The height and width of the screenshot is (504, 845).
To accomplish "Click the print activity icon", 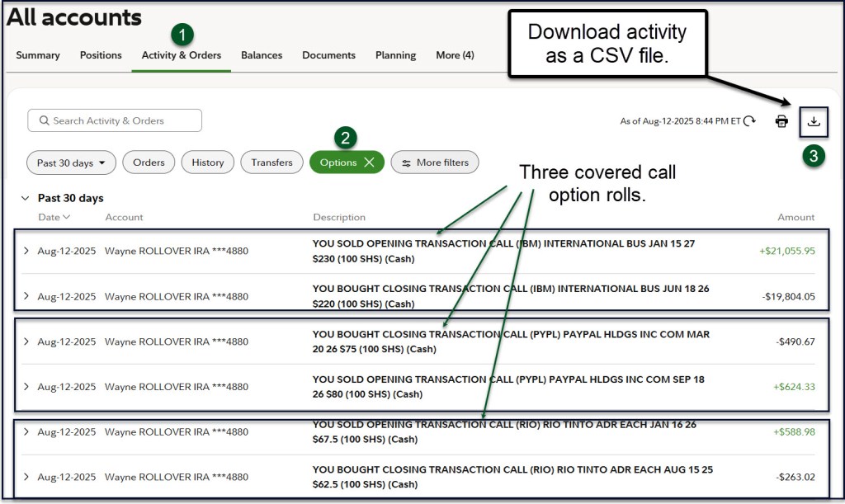I will pos(781,121).
